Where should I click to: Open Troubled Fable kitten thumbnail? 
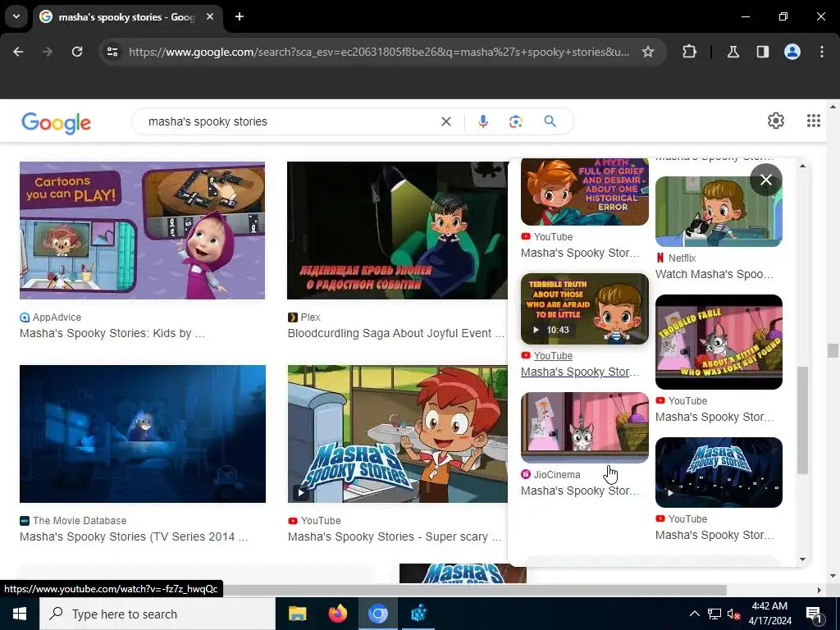pos(719,342)
